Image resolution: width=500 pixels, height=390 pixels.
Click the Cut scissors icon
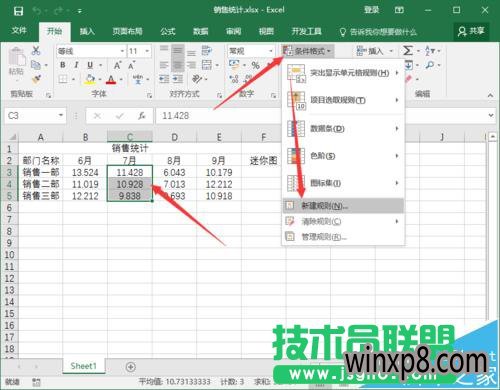pyautogui.click(x=36, y=51)
